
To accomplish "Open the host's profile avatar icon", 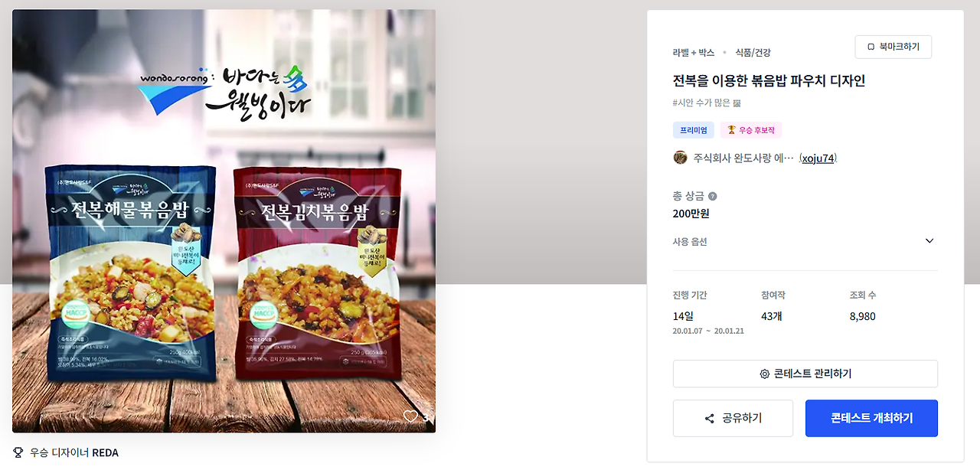I will point(680,158).
